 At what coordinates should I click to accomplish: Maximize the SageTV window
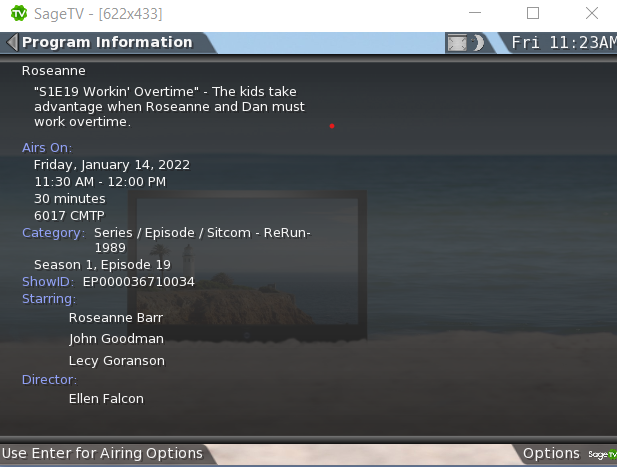tap(533, 13)
